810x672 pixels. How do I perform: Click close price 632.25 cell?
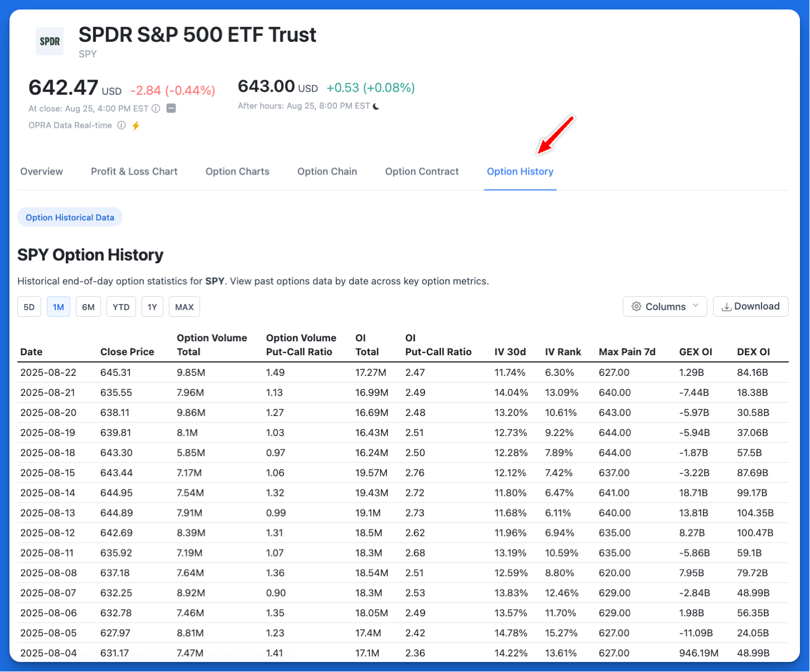(x=116, y=593)
